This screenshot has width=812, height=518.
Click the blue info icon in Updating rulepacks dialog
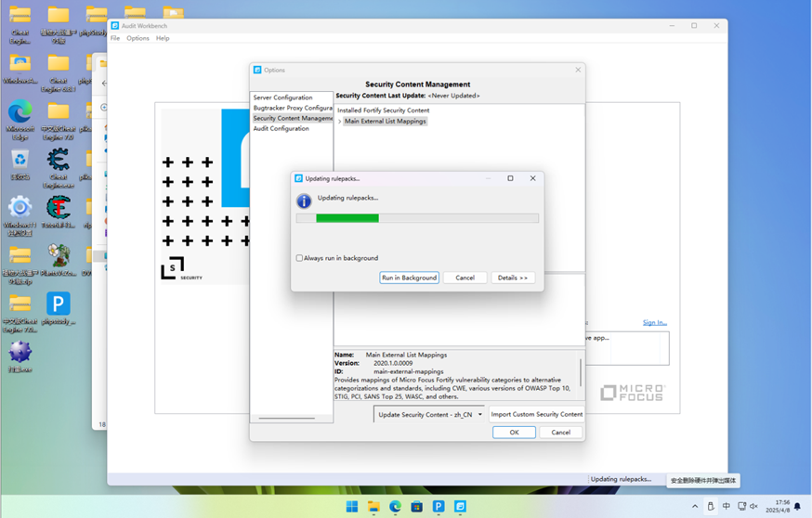(304, 201)
